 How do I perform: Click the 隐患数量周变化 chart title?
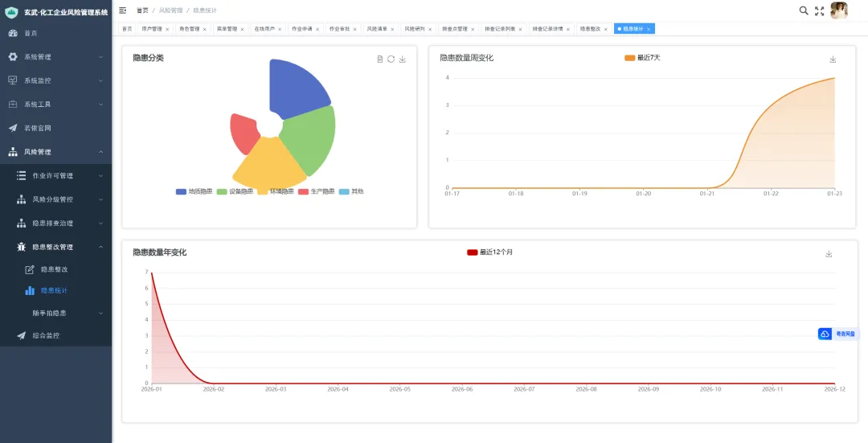467,58
